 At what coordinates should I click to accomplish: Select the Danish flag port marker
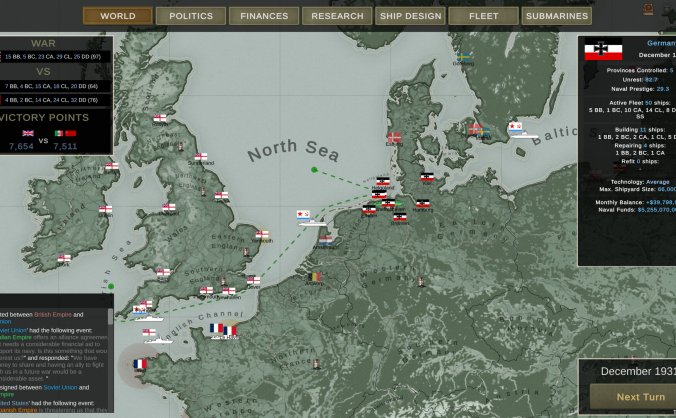(x=395, y=138)
